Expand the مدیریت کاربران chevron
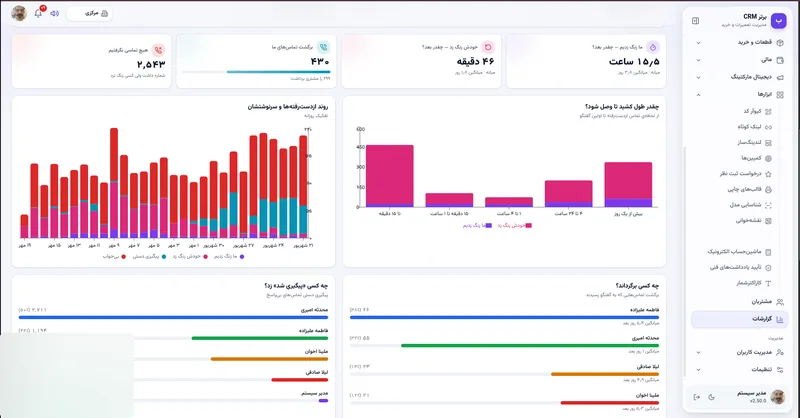The width and height of the screenshot is (800, 418). click(x=698, y=352)
